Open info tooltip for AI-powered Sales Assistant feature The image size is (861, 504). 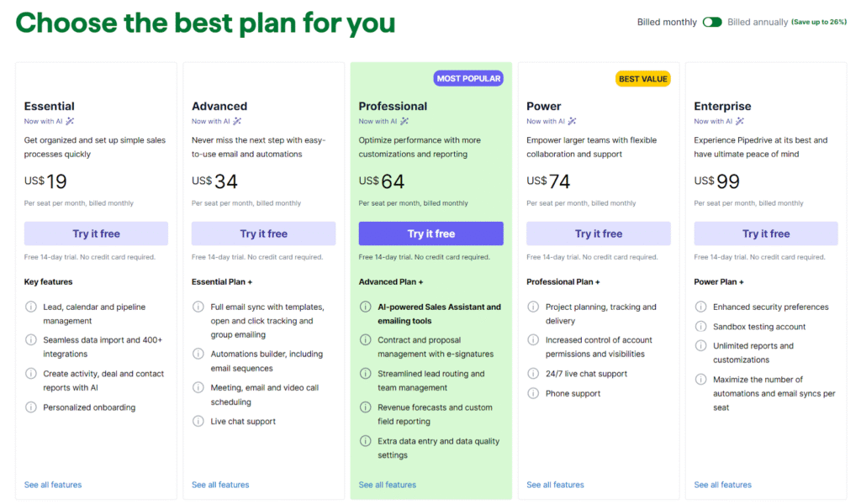point(365,307)
